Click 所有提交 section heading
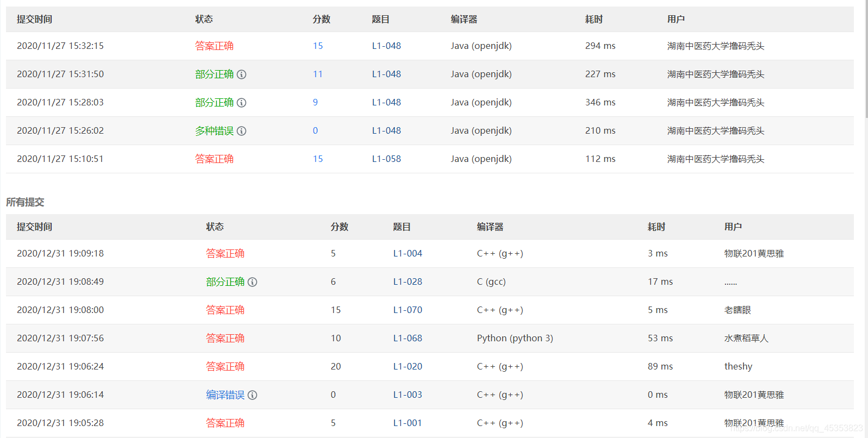The width and height of the screenshot is (868, 438). click(25, 202)
